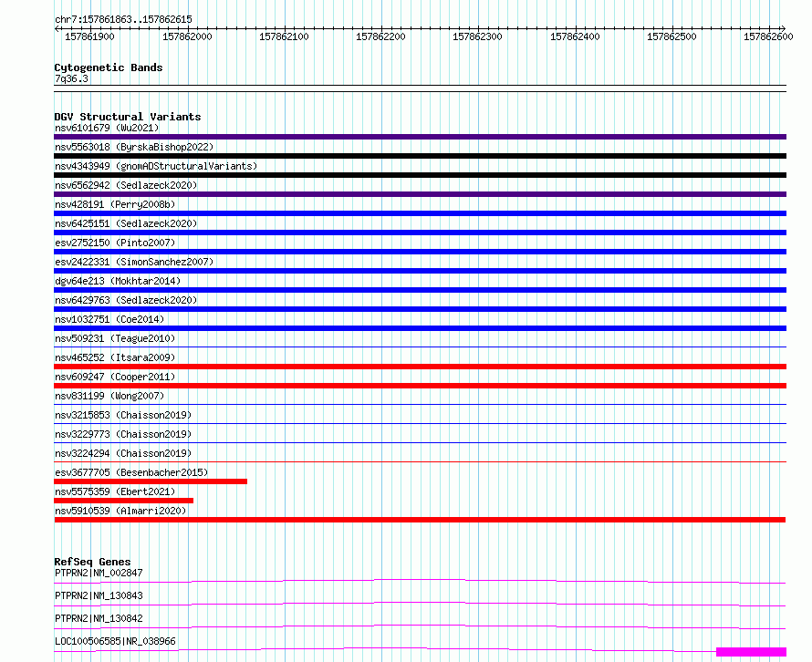Select nsv3215853 (Chaisson2019) label
The width and height of the screenshot is (812, 662).
coord(123,415)
